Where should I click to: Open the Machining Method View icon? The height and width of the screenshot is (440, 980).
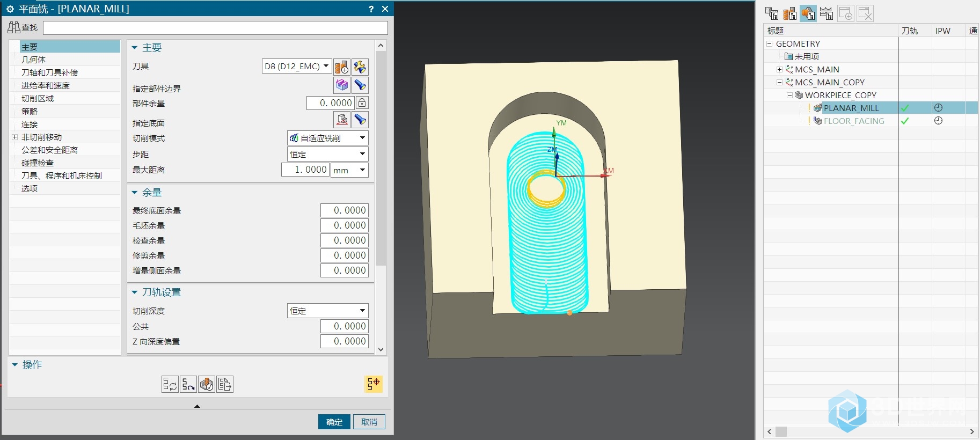(827, 13)
